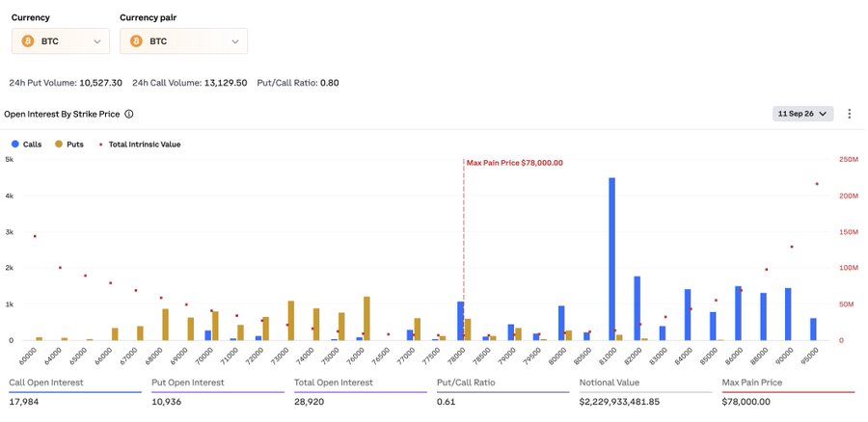Click the 60000 strike label on the x-axis
Viewport: 868px width, 422px height.
point(28,356)
